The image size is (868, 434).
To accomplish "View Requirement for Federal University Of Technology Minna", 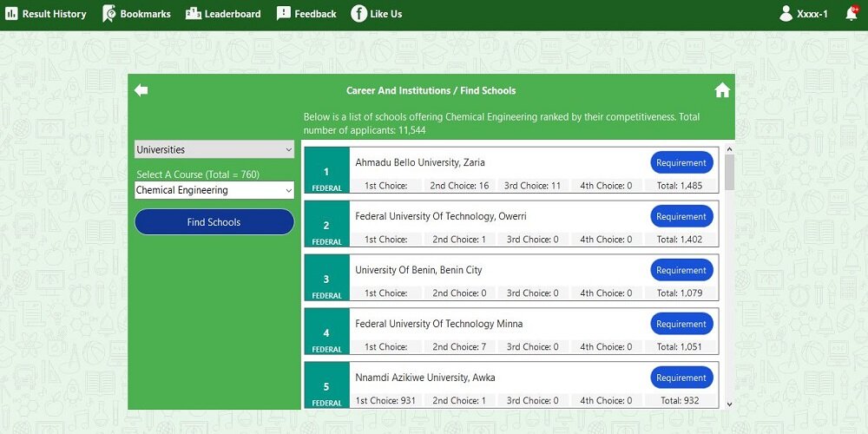I will tap(681, 324).
